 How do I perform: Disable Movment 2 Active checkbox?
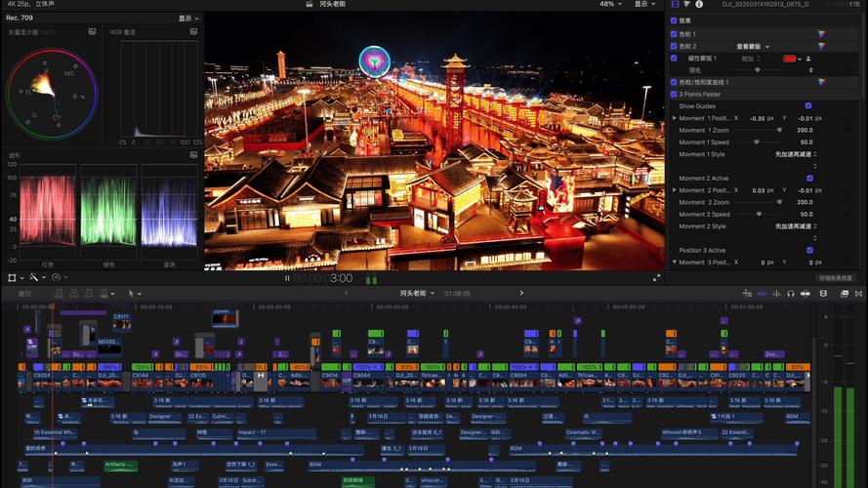(809, 179)
